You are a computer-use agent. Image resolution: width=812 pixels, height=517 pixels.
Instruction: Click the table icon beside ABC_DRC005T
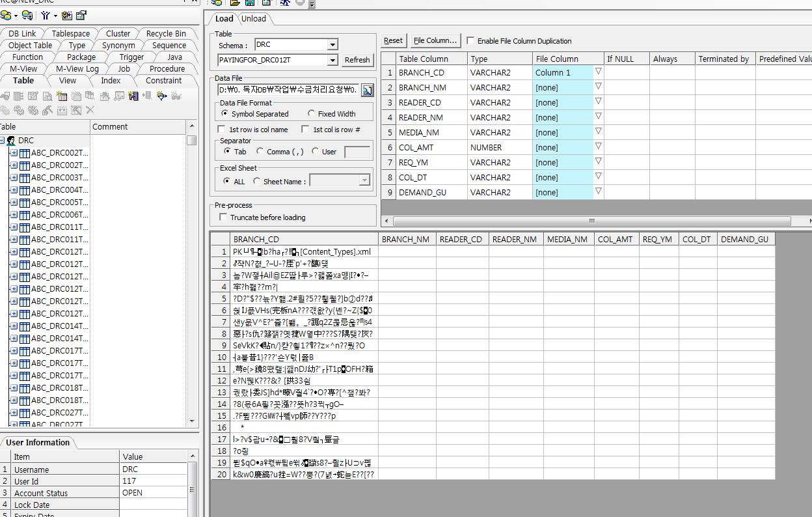[x=25, y=203]
